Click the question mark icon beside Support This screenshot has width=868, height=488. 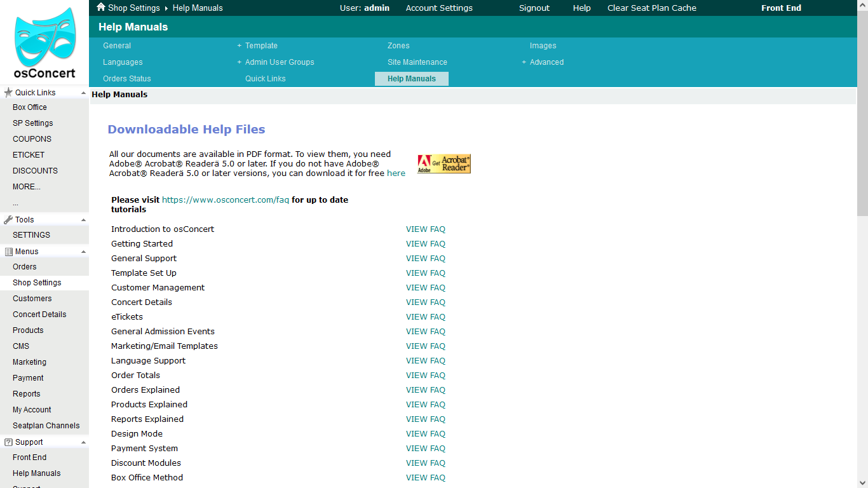[x=8, y=442]
